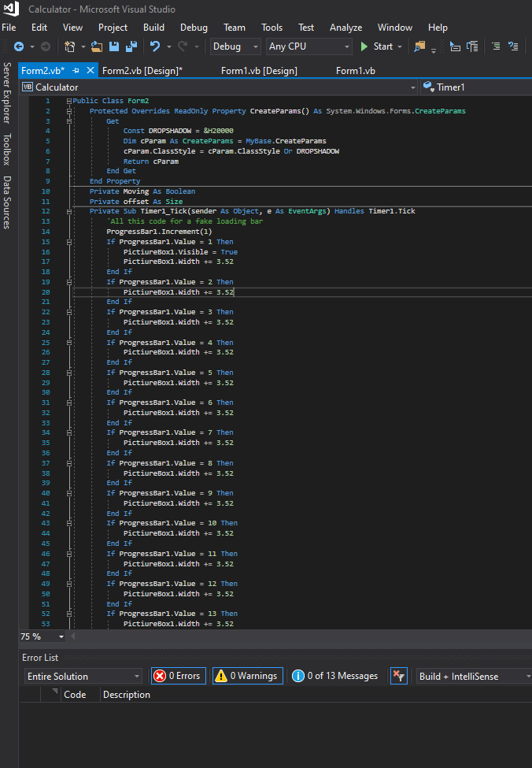
Task: Open the Debug configuration dropdown
Action: (235, 46)
